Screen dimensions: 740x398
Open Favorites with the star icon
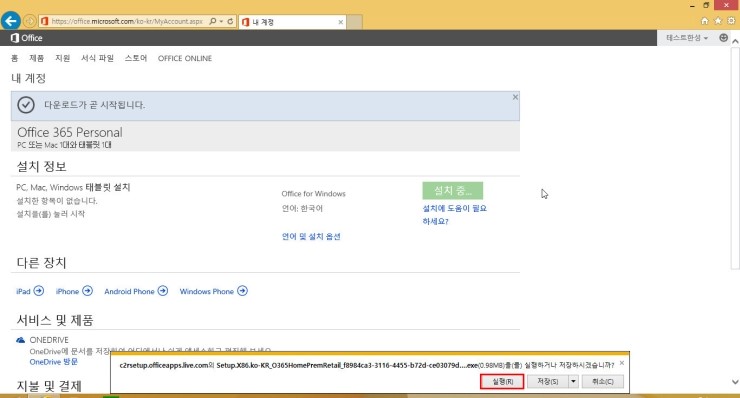coord(718,21)
